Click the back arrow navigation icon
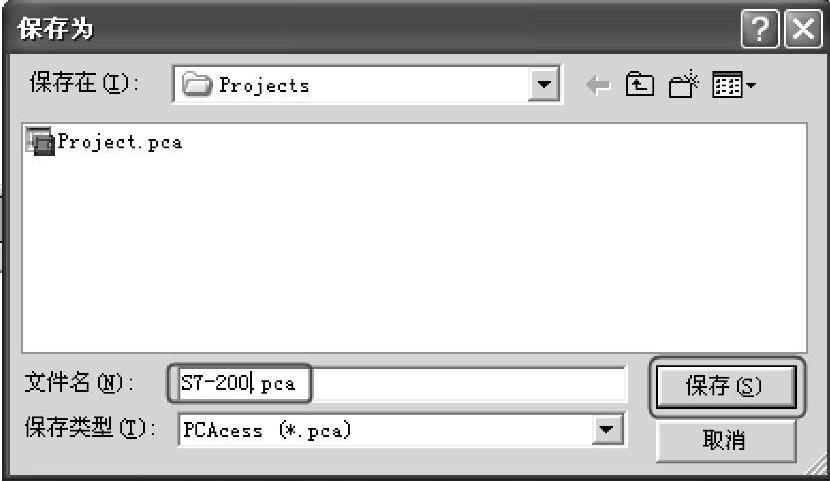 [x=598, y=85]
